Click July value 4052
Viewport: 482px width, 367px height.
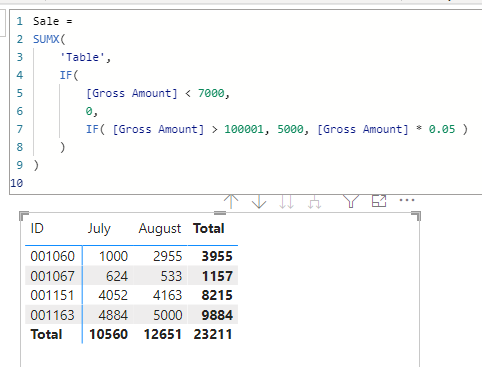pos(113,295)
